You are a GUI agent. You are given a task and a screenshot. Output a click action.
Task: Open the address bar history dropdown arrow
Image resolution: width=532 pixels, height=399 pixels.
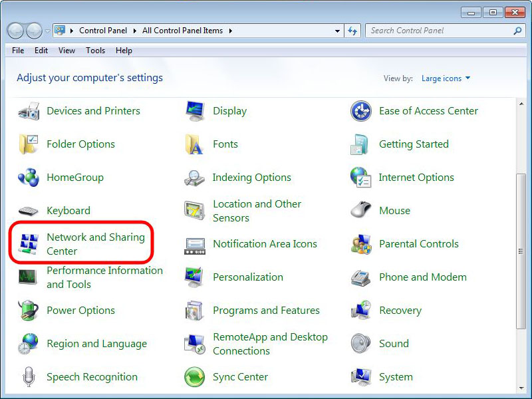[x=338, y=31]
